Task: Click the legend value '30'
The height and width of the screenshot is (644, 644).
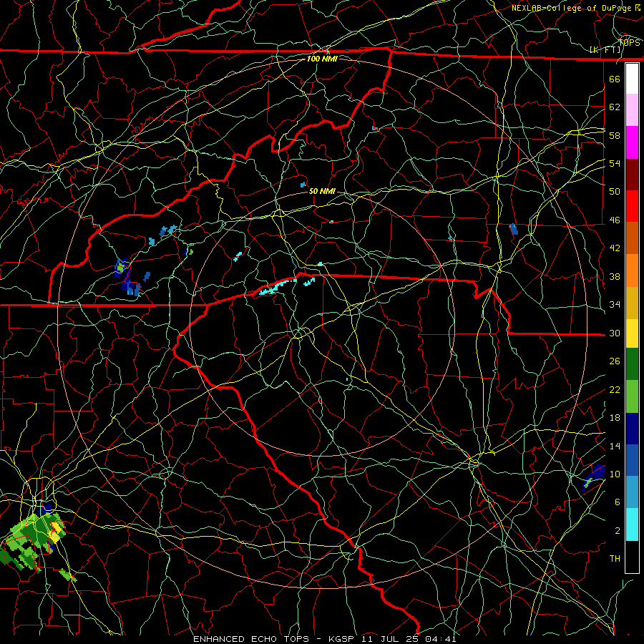Action: coord(615,333)
